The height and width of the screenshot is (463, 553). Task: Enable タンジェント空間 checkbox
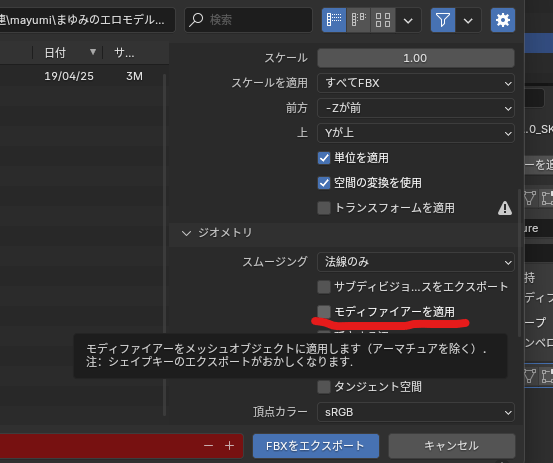coord(324,387)
